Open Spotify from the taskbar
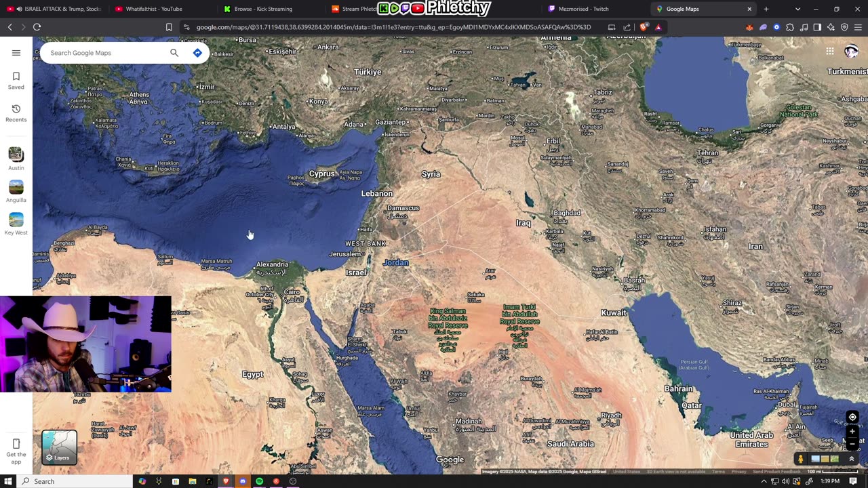Image resolution: width=868 pixels, height=488 pixels. tap(259, 481)
